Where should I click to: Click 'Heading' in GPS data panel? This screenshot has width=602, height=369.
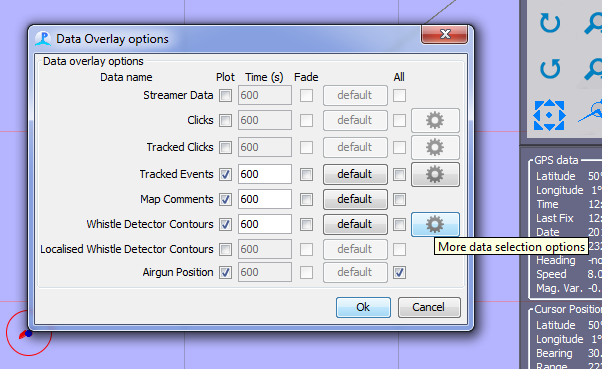[x=556, y=260]
